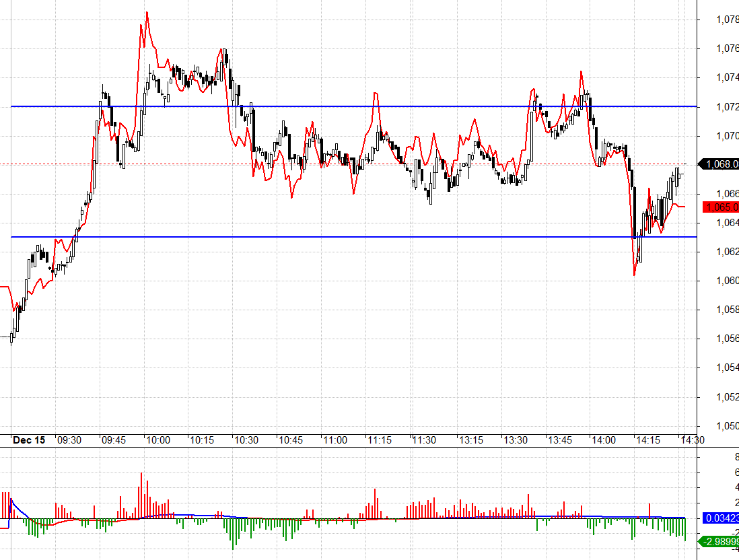
Task: Click the black 1,068.0 last price tag
Action: coord(720,164)
